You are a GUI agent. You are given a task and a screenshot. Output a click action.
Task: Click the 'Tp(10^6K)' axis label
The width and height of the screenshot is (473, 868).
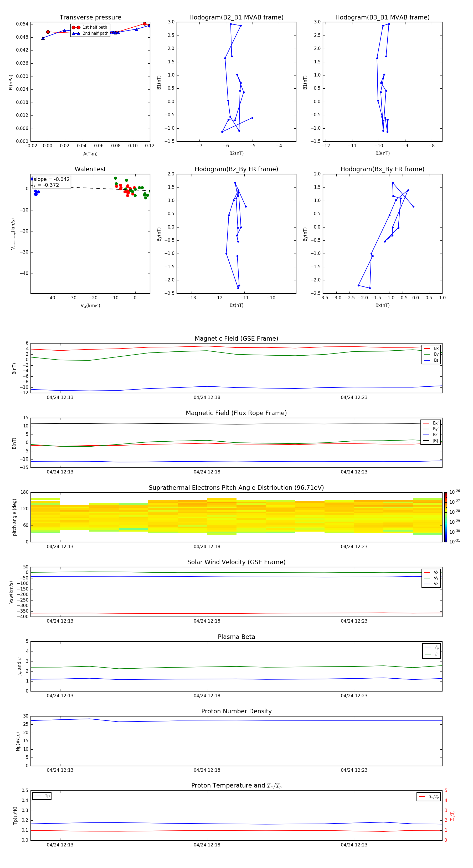(15, 815)
